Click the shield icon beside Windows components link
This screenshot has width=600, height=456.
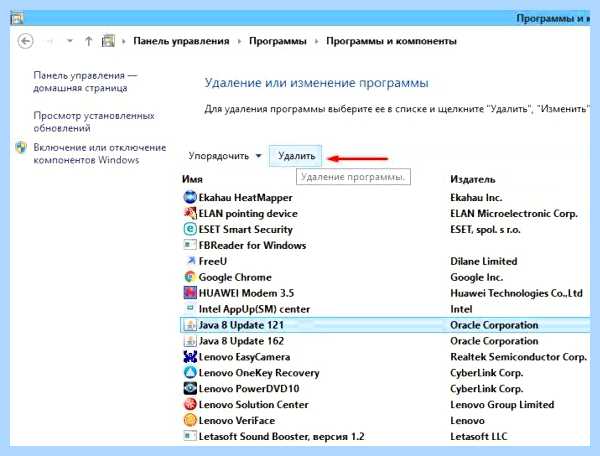[21, 148]
